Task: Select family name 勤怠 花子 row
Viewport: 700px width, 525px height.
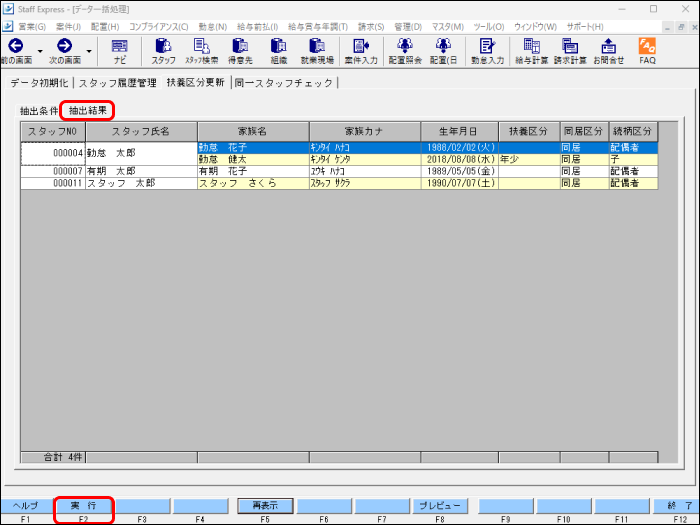Action: [x=253, y=148]
